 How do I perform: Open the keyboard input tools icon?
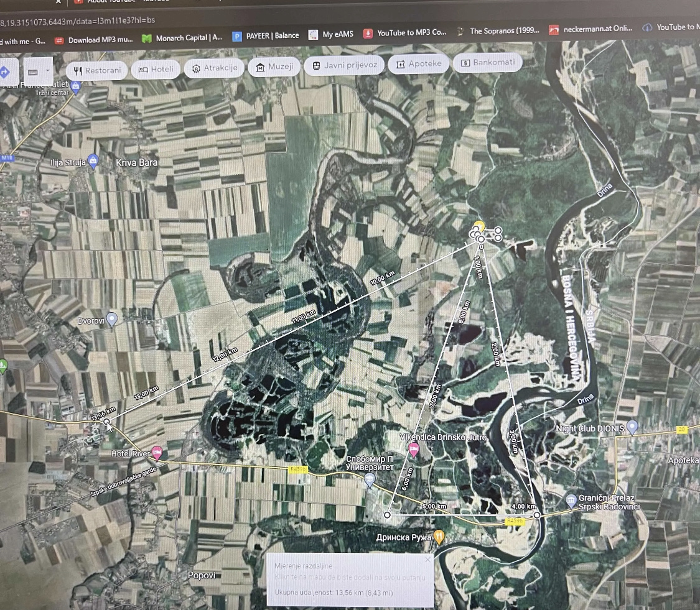tap(32, 72)
